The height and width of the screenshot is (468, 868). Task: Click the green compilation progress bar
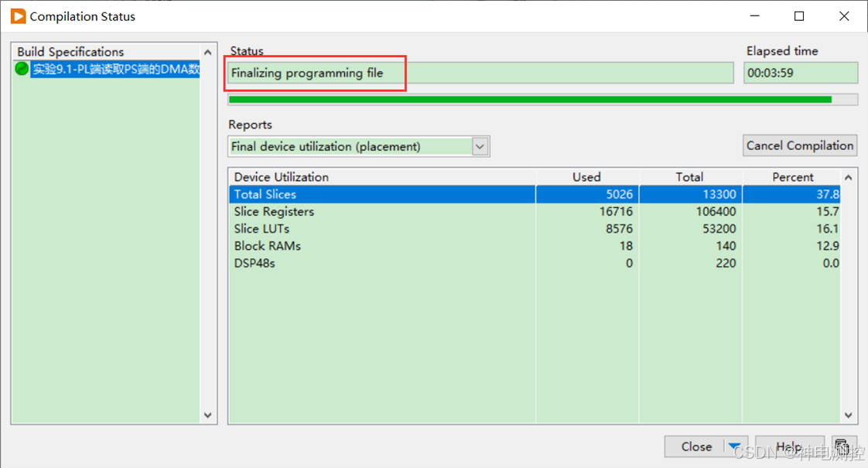542,100
